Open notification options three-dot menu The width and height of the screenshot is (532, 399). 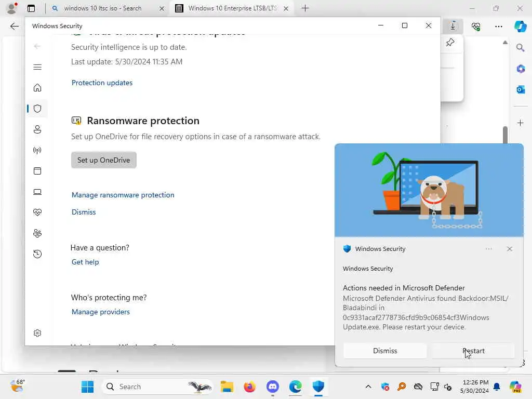[488, 249]
